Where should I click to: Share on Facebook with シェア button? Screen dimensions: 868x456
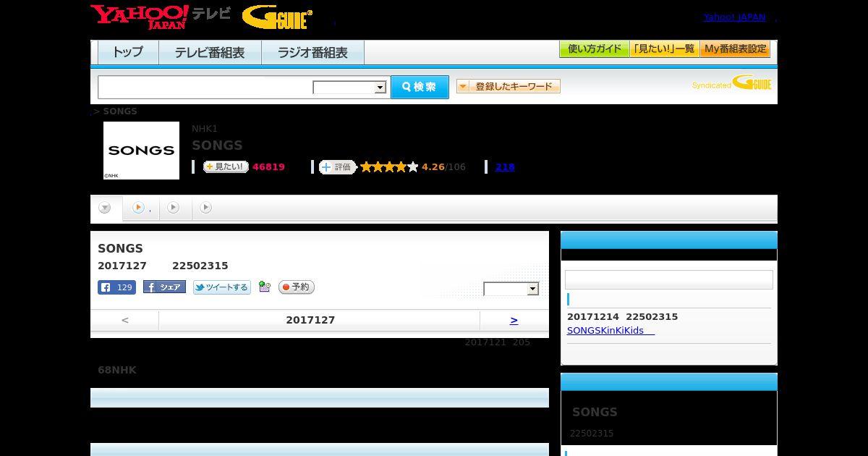[164, 287]
